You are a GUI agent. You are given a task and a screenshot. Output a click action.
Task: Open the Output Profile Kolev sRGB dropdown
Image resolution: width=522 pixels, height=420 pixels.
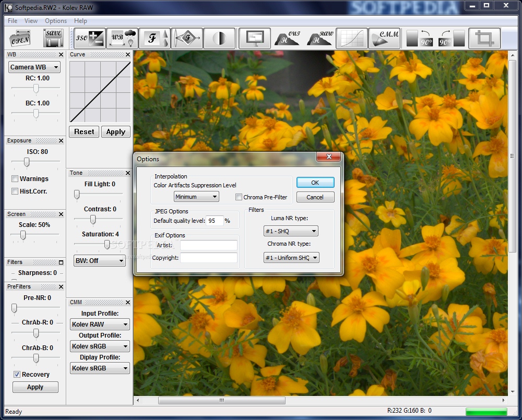[100, 346]
